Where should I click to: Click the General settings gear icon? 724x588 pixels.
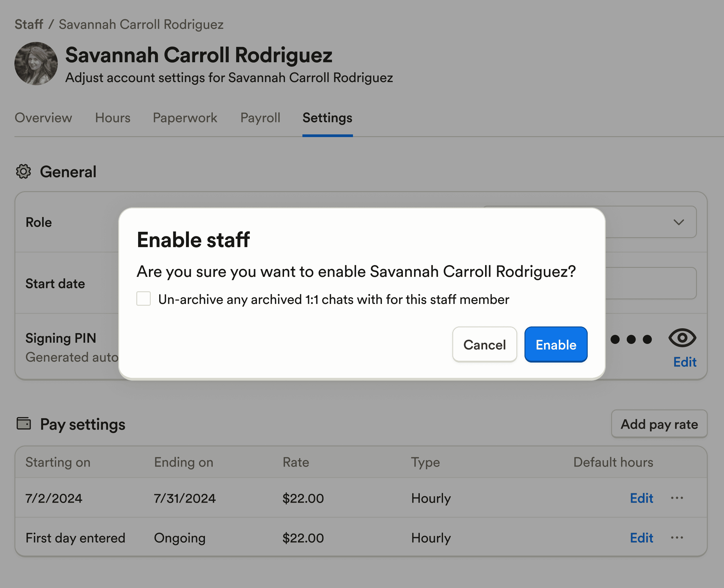[23, 172]
